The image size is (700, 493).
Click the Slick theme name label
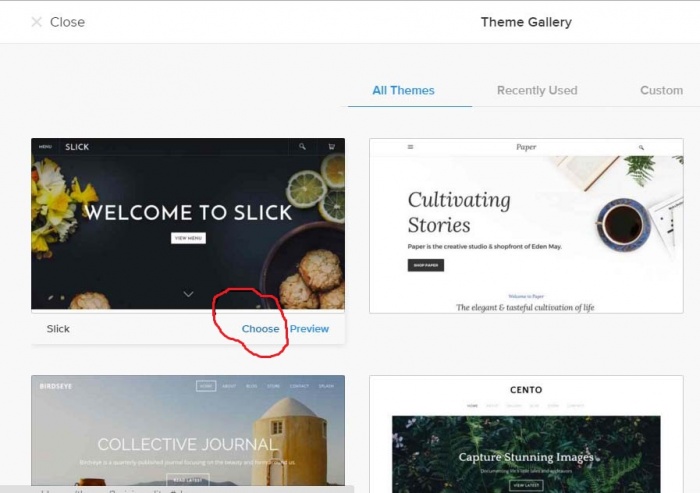(58, 329)
